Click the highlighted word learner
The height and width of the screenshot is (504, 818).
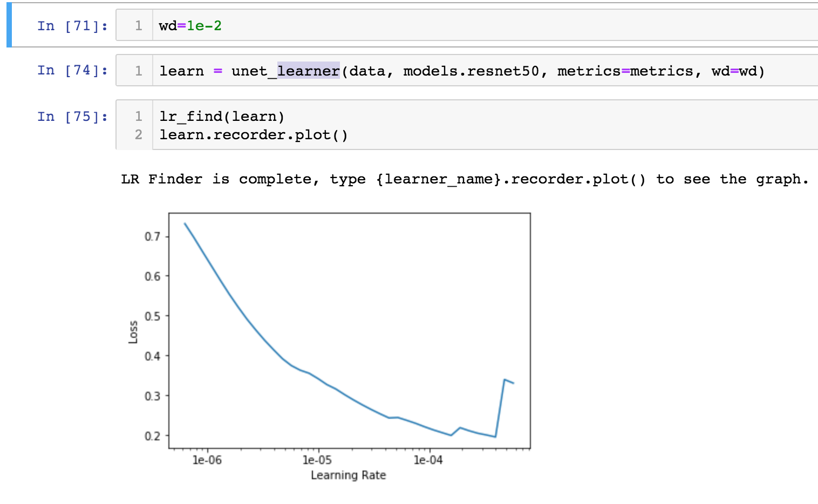[309, 71]
